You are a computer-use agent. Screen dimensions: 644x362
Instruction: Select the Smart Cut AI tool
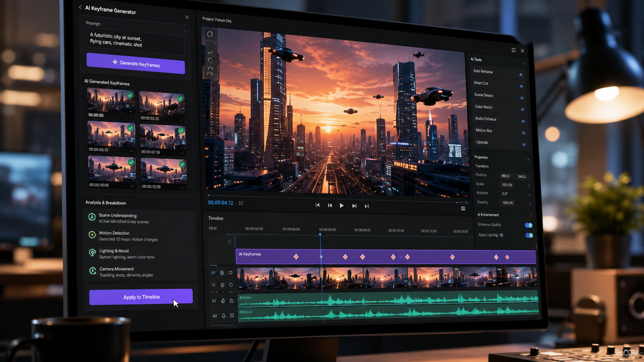(498, 84)
